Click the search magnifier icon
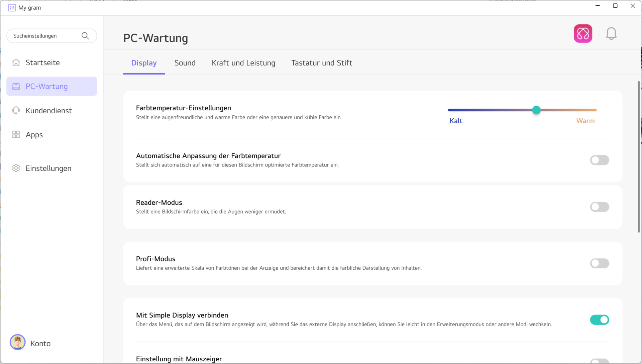This screenshot has height=364, width=642. [85, 36]
